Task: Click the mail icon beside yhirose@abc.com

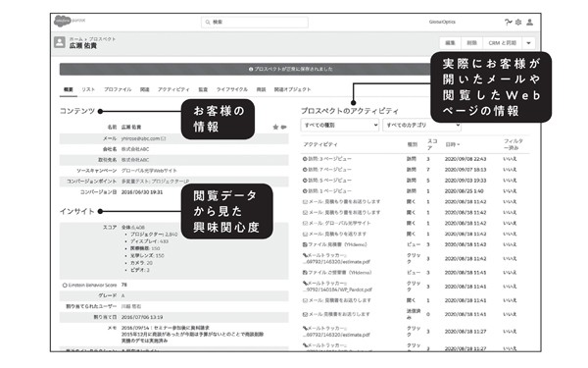Action: 164,138
